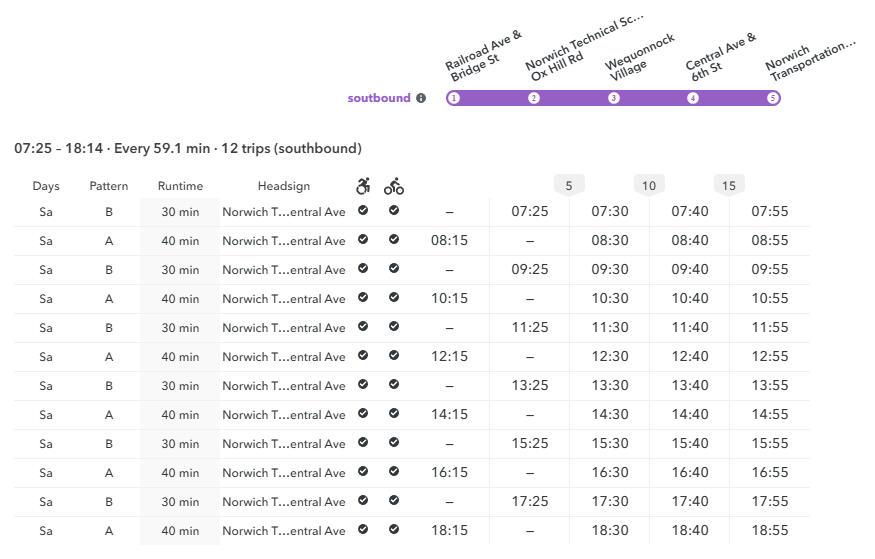The image size is (875, 559).
Task: Click bike checkmark for 08:15 trip
Action: (x=394, y=239)
